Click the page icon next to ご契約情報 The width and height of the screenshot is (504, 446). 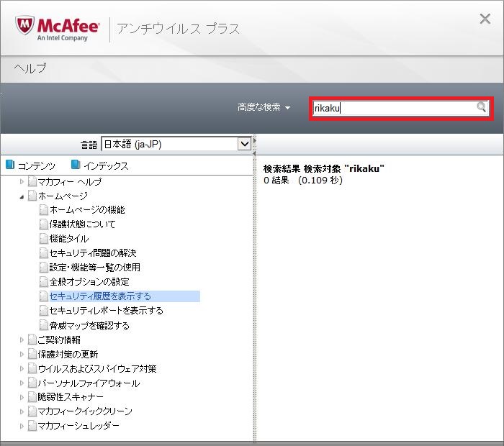[32, 340]
